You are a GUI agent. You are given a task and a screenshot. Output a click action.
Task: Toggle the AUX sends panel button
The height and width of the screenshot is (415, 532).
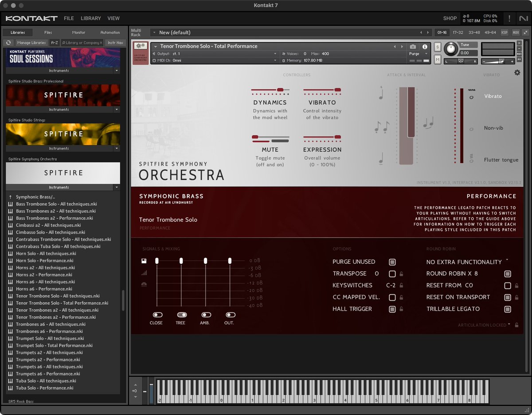(516, 32)
